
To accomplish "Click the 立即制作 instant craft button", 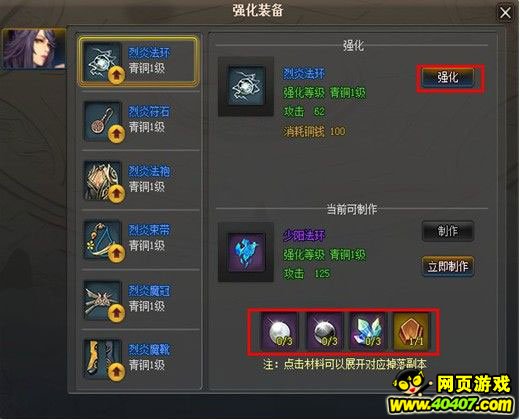I will point(448,266).
